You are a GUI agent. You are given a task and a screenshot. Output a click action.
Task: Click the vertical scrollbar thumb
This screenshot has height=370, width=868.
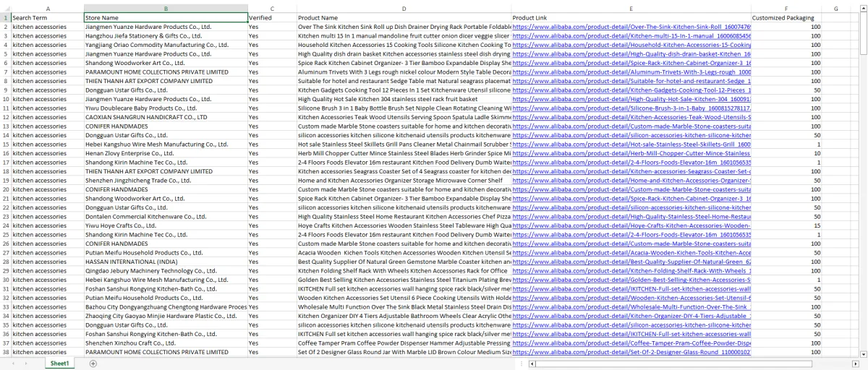(862, 35)
